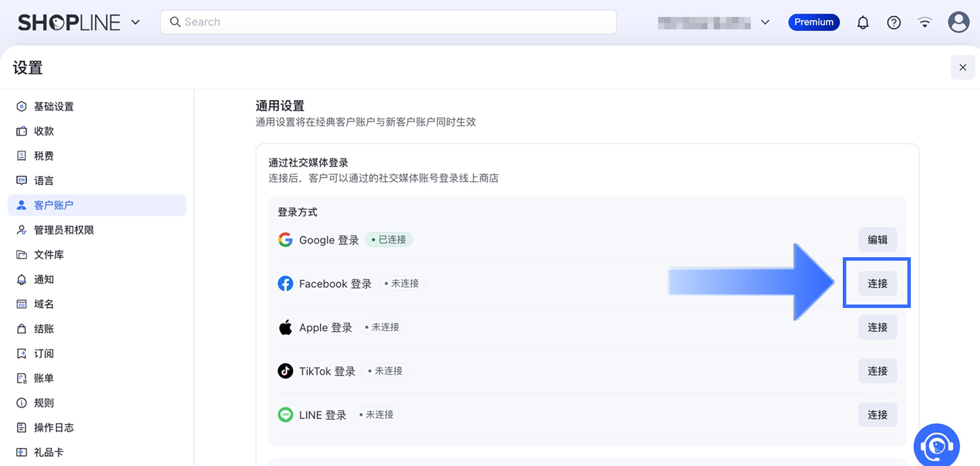Go to 域名 settings
The image size is (980, 466).
pos(44,304)
